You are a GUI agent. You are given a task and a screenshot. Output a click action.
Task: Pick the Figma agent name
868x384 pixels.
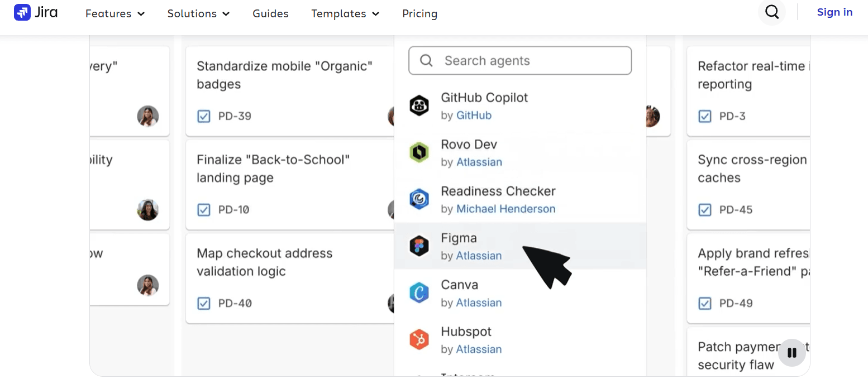click(459, 238)
